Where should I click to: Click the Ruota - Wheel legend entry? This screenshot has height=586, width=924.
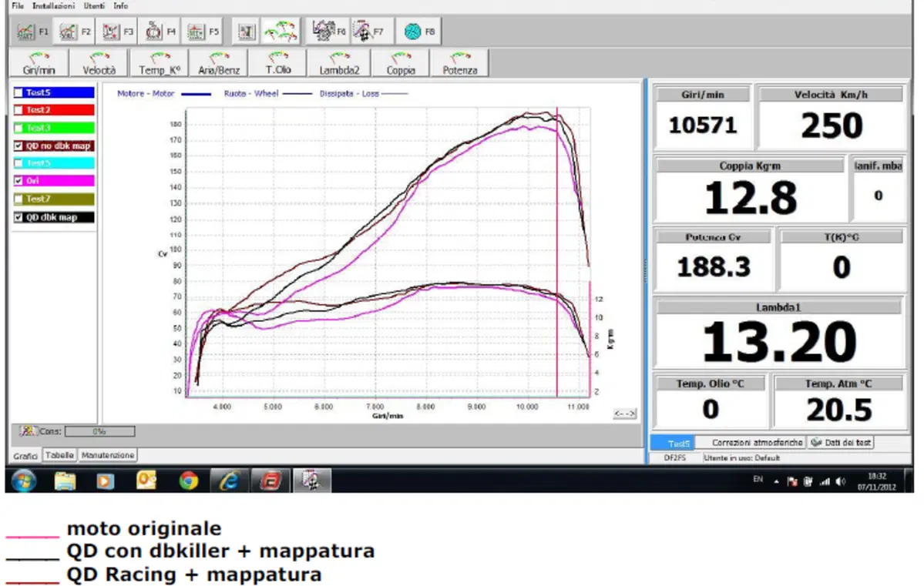267,94
